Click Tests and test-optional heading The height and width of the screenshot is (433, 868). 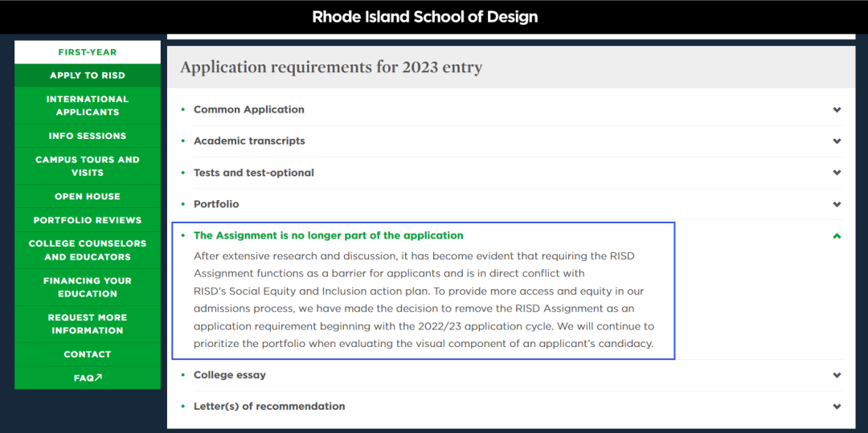(x=253, y=173)
